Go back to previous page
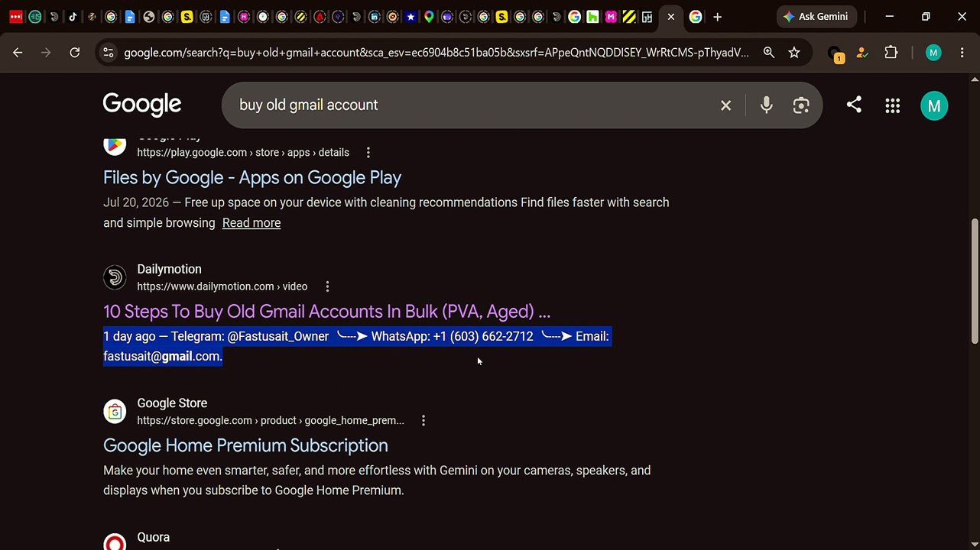The height and width of the screenshot is (550, 980). (x=18, y=53)
